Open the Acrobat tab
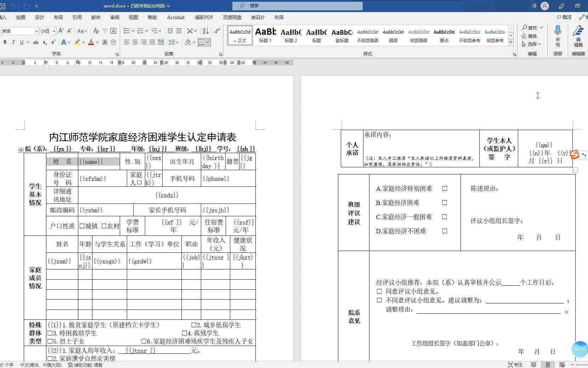Image resolution: width=588 pixels, height=368 pixels. pyautogui.click(x=176, y=17)
